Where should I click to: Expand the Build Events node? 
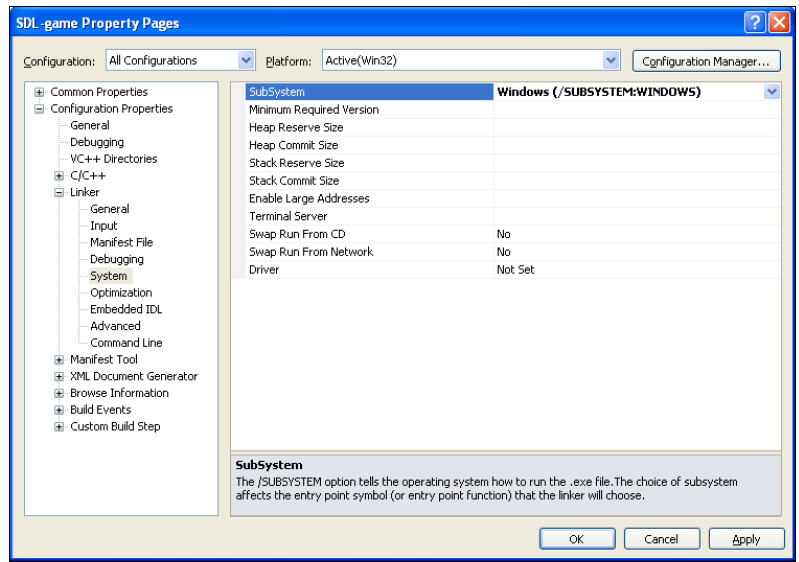[x=59, y=410]
